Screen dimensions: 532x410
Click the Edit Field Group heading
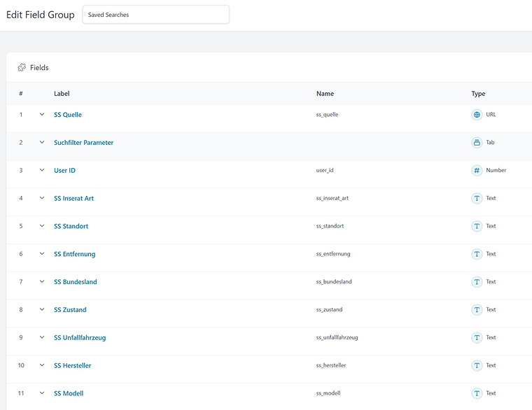(x=41, y=15)
